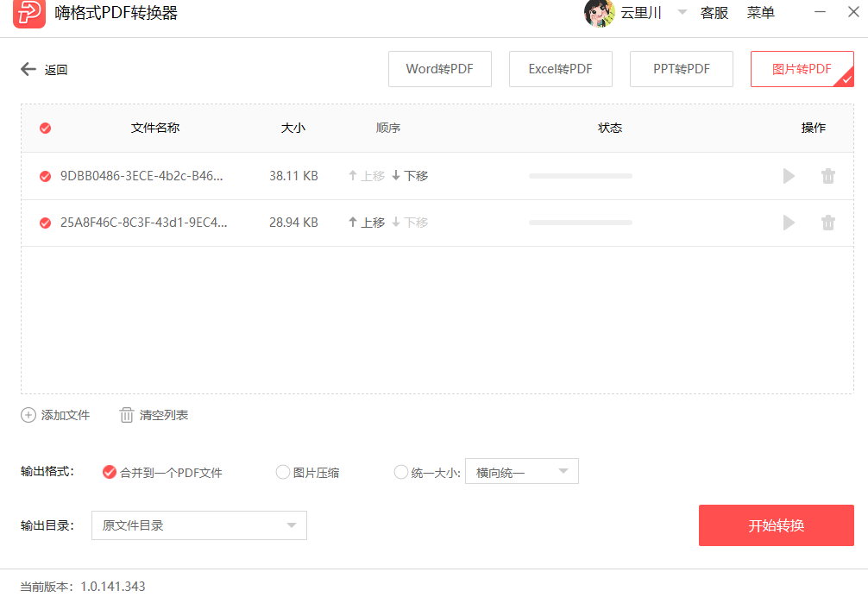868x597 pixels.
Task: Click the 清空列表 text link
Action: pos(164,415)
